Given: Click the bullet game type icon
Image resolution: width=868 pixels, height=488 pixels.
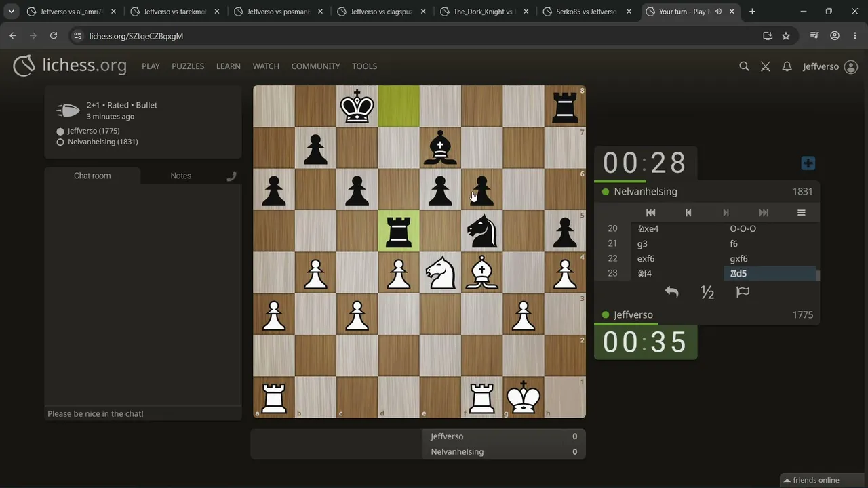Looking at the screenshot, I should pyautogui.click(x=68, y=110).
